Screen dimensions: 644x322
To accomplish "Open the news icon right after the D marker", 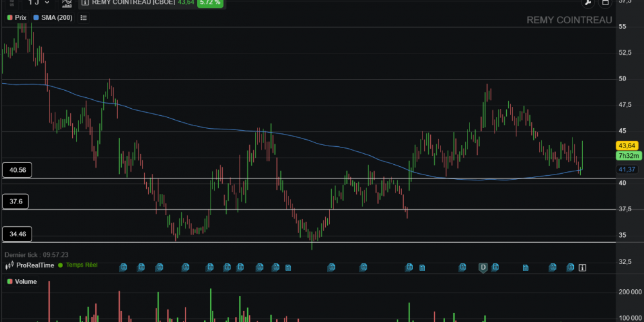I will 495,268.
